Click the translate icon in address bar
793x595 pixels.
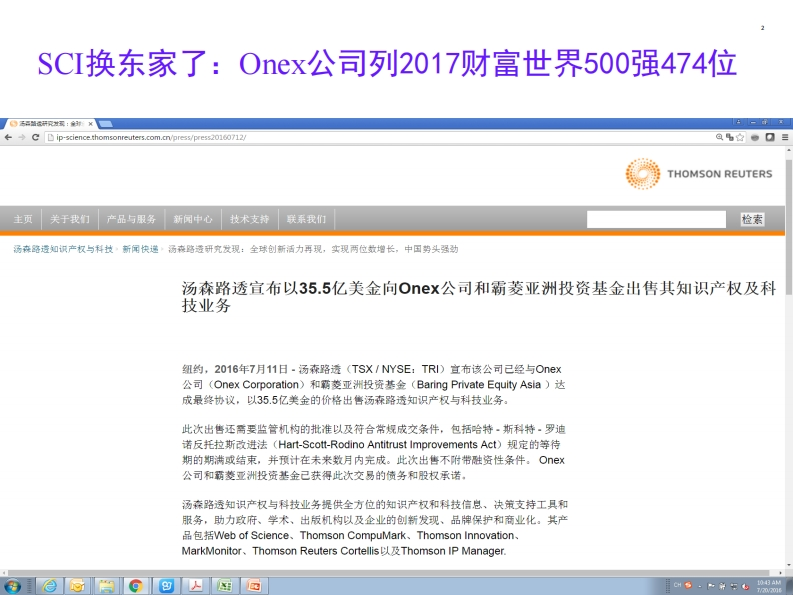tap(730, 137)
